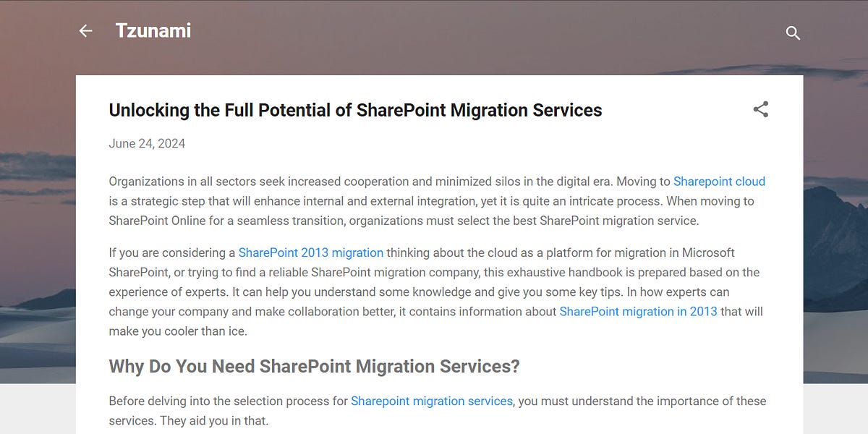Visit the "Sharepoint migration services" link
Image resolution: width=868 pixels, height=434 pixels.
(432, 401)
